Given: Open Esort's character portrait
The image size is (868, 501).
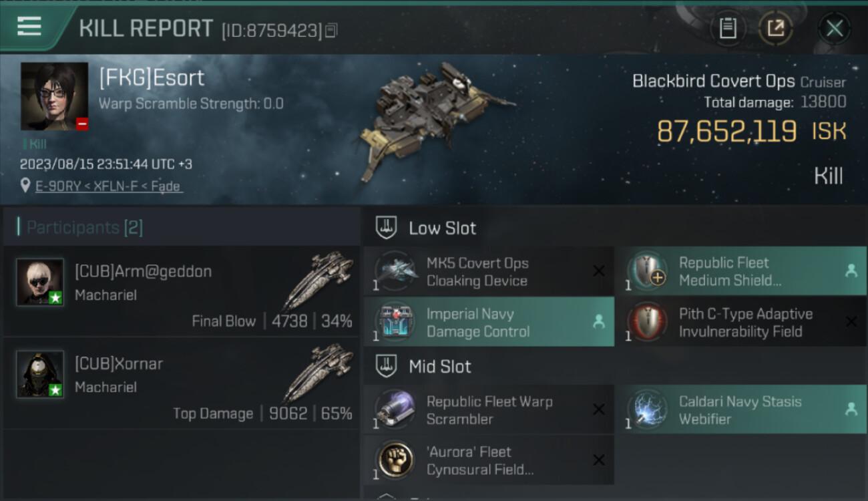Looking at the screenshot, I should click(x=54, y=96).
